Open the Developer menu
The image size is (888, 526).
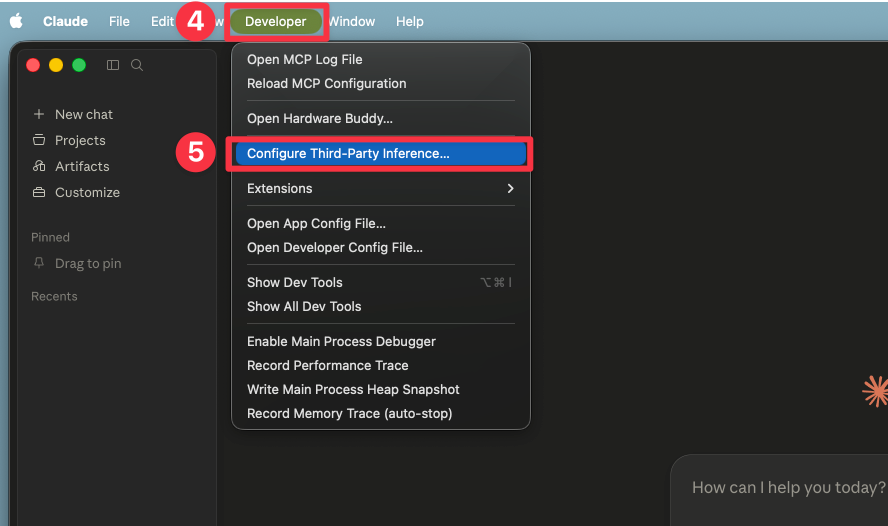click(276, 22)
